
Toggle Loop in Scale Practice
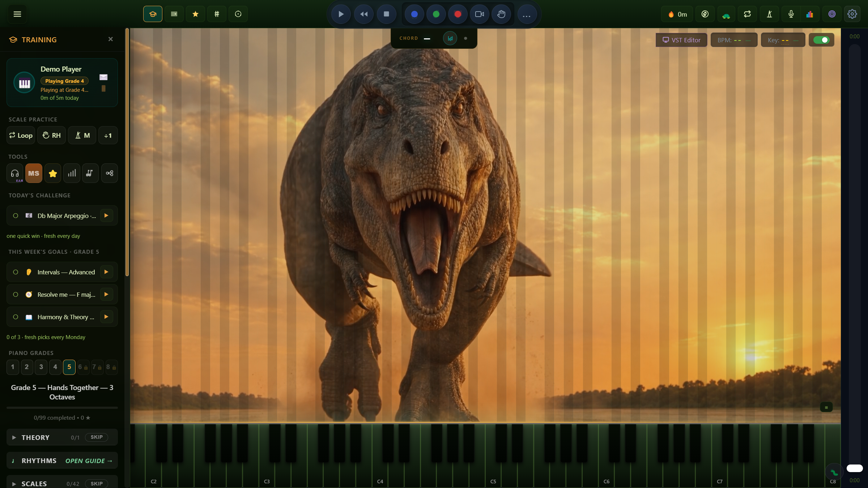point(21,135)
